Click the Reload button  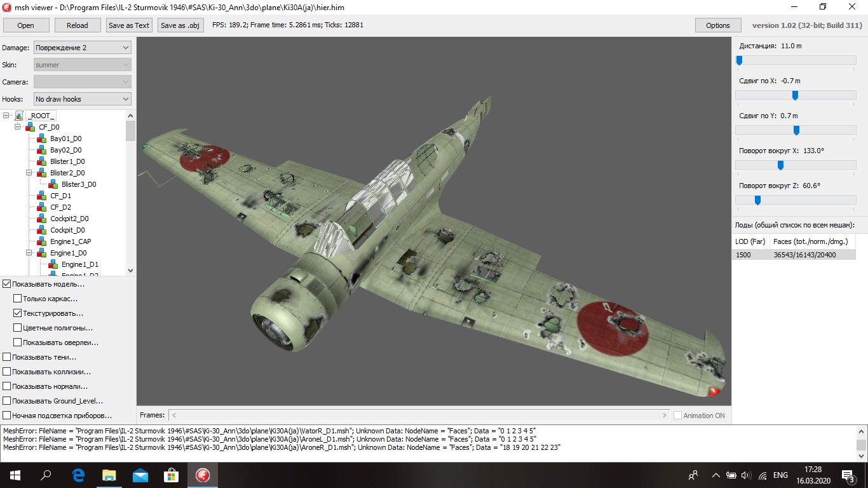pos(78,25)
